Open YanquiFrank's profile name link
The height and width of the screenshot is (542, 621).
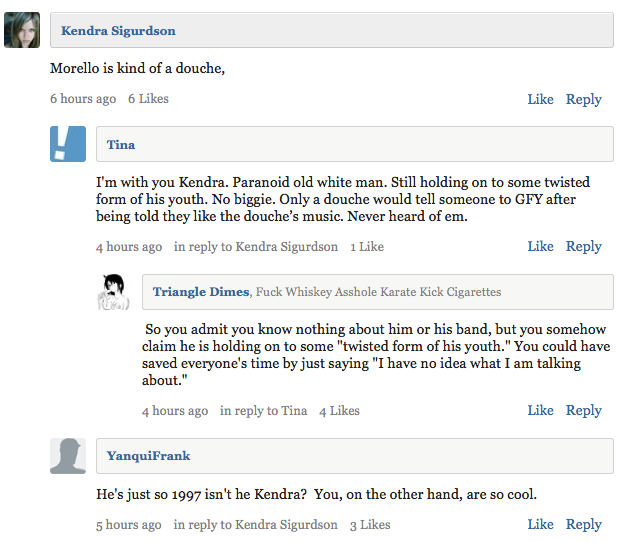(149, 456)
